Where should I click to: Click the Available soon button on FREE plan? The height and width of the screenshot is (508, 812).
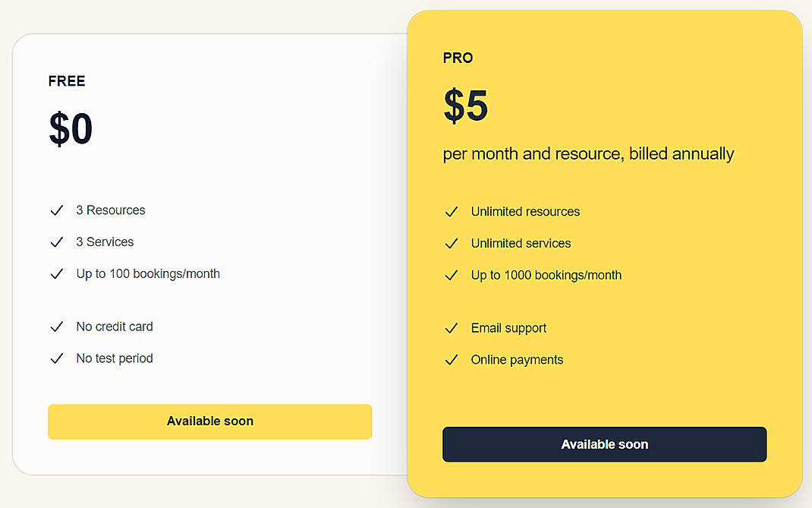[x=209, y=421]
